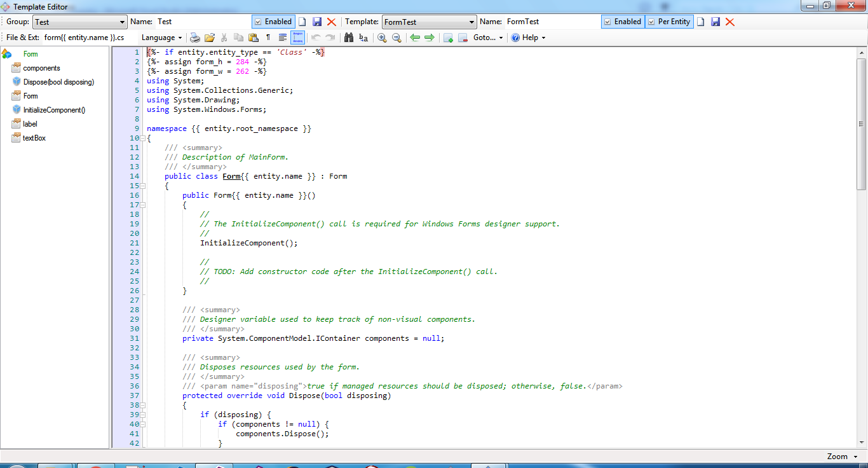Select Dispose(bool disposing) in outline

58,82
